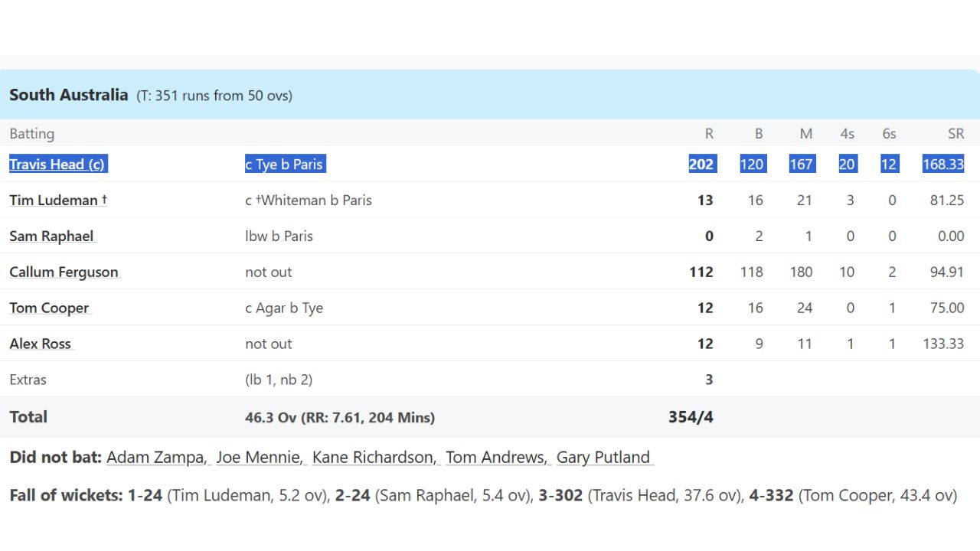This screenshot has width=980, height=551.
Task: Click Callum Ferguson's 112 runs score
Action: coord(701,272)
